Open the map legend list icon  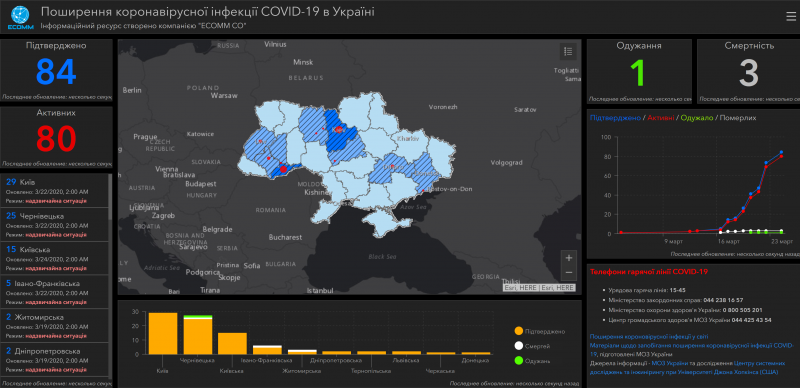(568, 51)
